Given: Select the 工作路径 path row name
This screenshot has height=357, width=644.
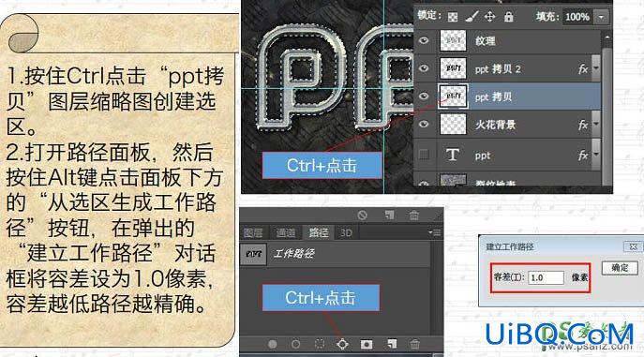Looking at the screenshot, I should 294,254.
